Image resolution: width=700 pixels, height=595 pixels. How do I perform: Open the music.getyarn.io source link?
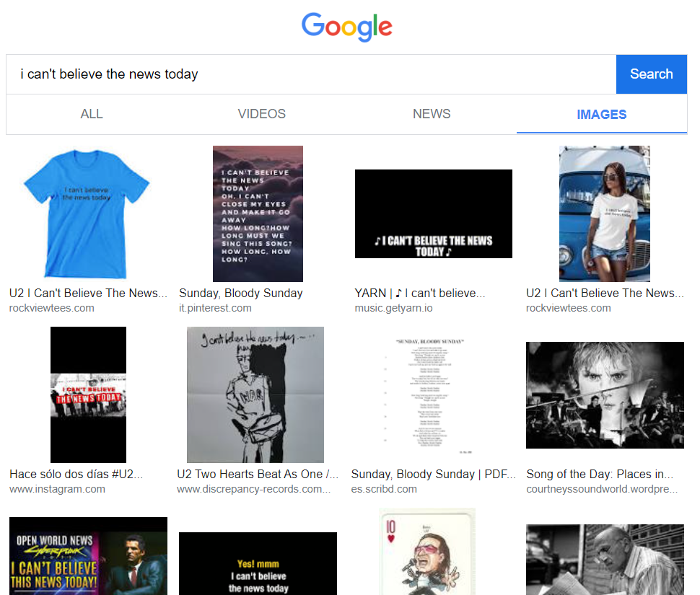pyautogui.click(x=395, y=308)
